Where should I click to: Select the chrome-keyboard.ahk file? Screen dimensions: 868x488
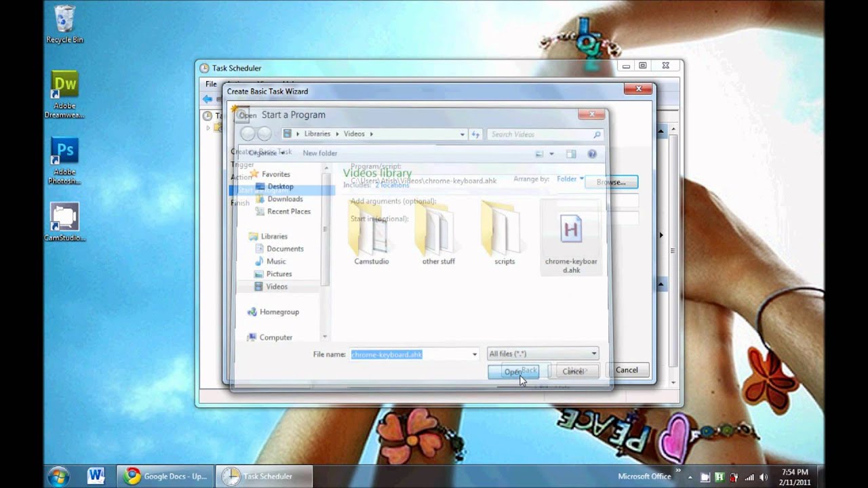coord(571,237)
